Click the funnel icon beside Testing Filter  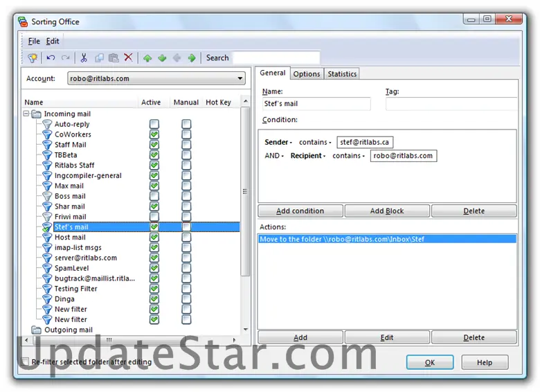pyautogui.click(x=47, y=289)
